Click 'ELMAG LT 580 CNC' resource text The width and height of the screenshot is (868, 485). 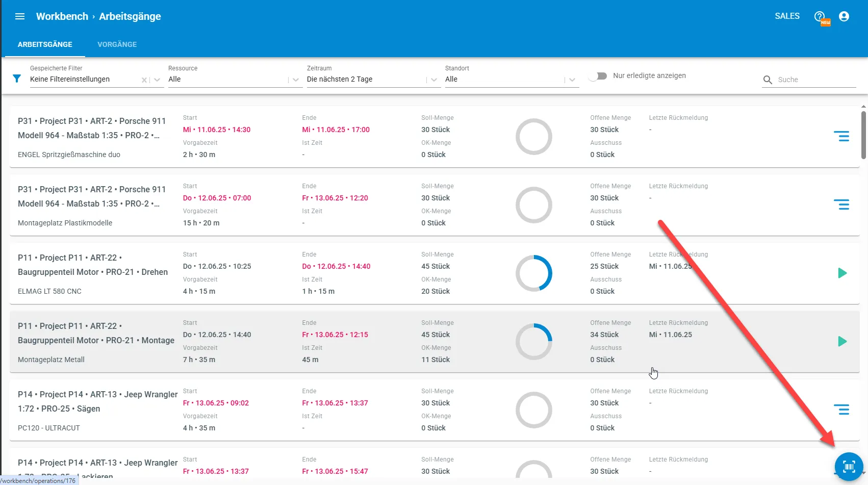pyautogui.click(x=49, y=291)
